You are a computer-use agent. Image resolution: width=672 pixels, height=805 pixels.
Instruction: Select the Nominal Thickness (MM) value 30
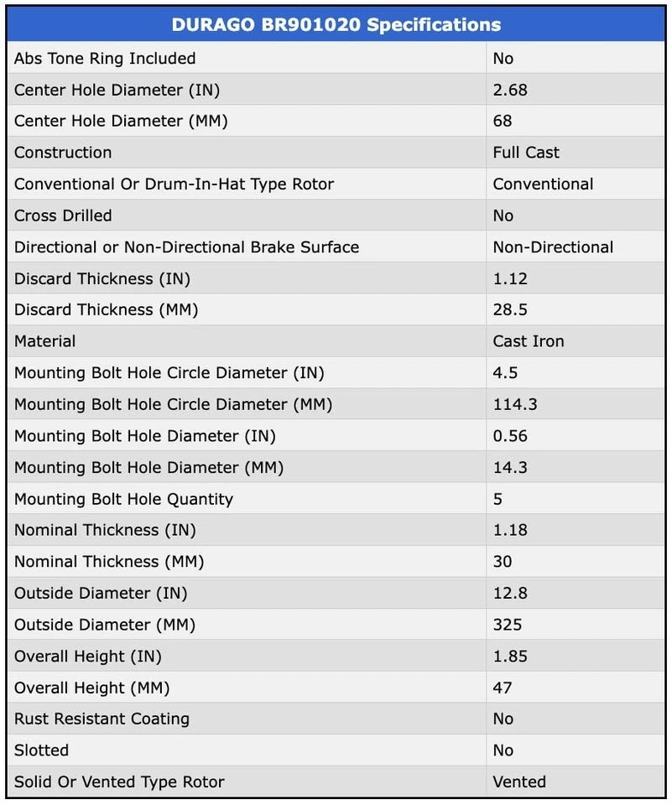coord(503,562)
